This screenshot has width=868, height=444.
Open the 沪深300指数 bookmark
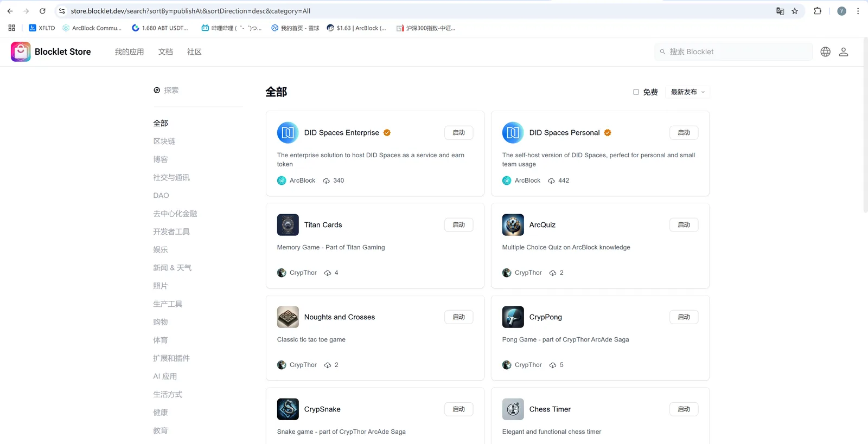pos(426,28)
